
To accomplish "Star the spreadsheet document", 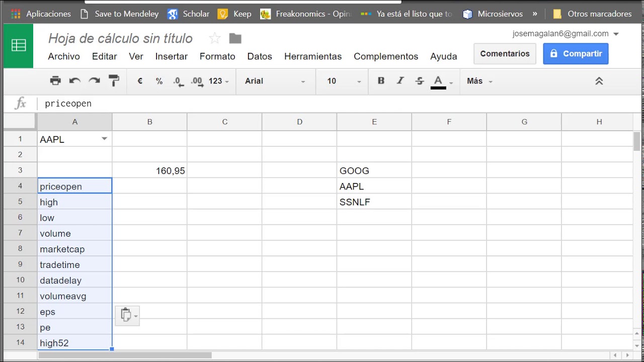I will [214, 38].
